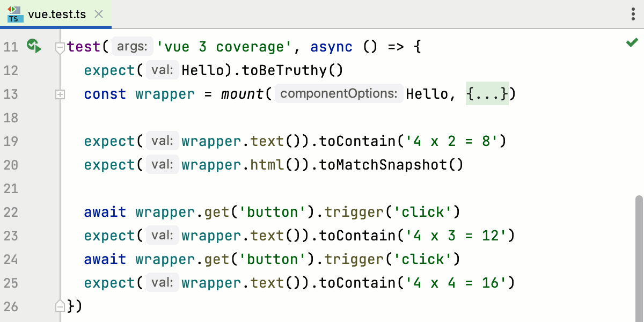Rerun the 'vue 3 coverage' test from the gutter

(34, 47)
